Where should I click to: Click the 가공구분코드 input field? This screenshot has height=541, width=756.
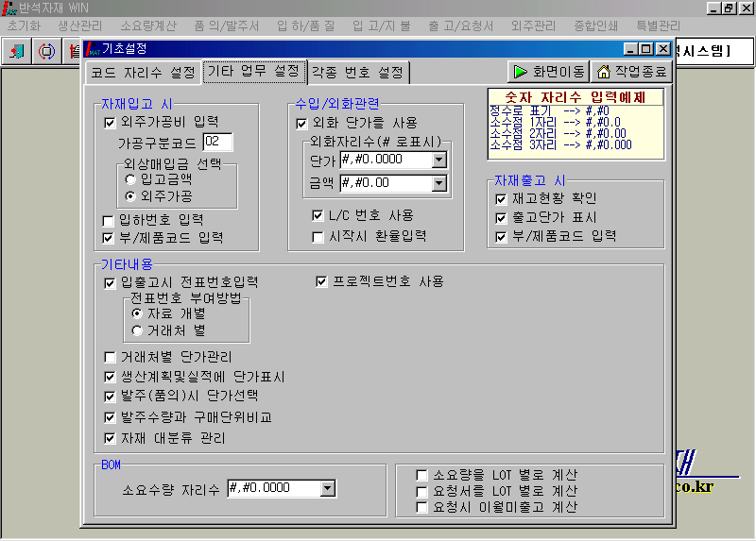(x=217, y=142)
